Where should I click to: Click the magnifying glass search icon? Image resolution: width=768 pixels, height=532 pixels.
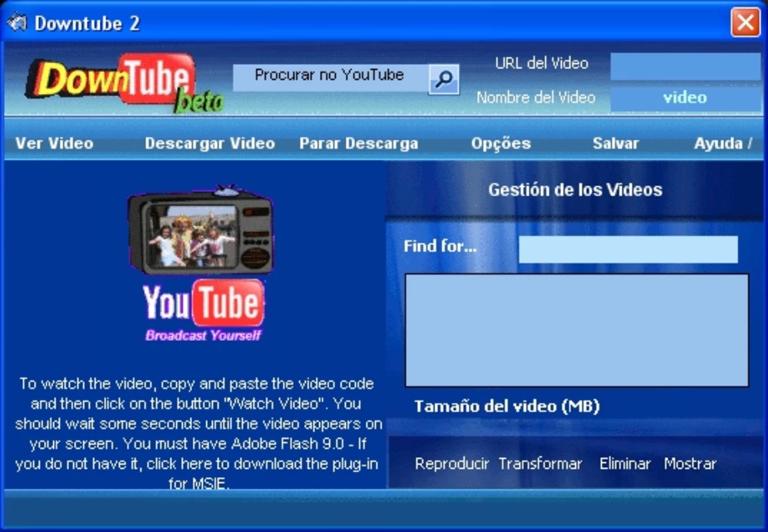[444, 79]
